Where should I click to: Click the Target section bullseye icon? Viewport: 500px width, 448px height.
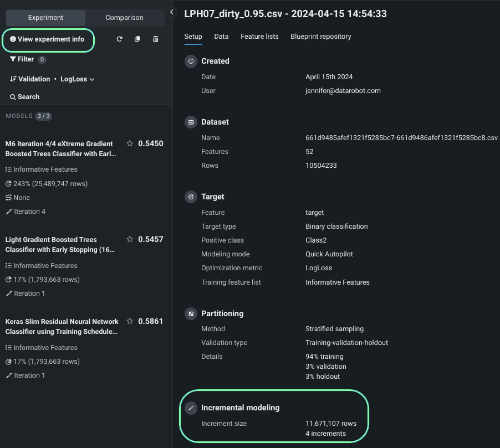(x=191, y=197)
